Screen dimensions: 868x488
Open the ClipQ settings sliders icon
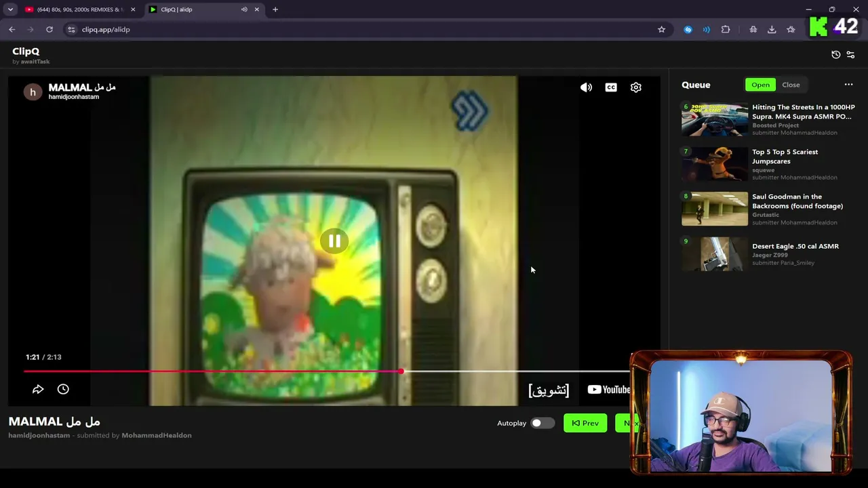851,55
